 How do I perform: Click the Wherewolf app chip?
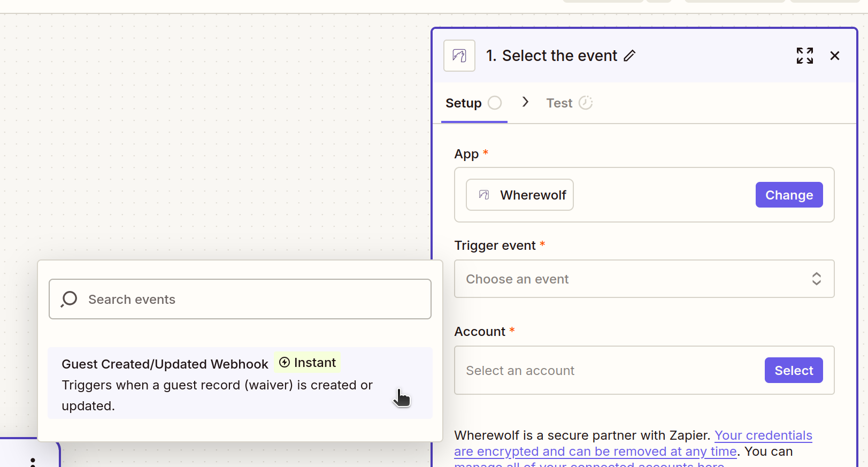tap(520, 195)
